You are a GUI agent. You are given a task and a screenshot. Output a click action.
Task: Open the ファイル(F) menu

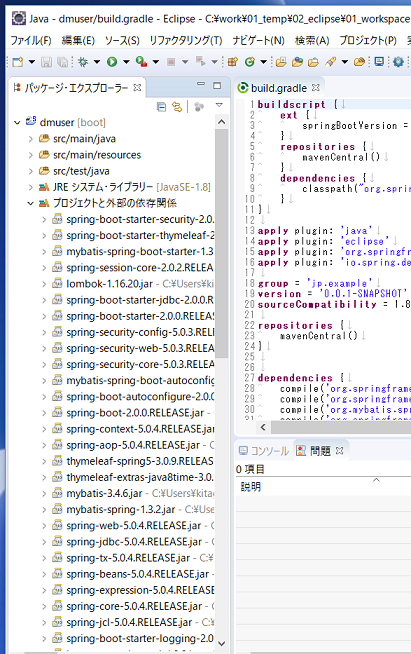point(31,40)
